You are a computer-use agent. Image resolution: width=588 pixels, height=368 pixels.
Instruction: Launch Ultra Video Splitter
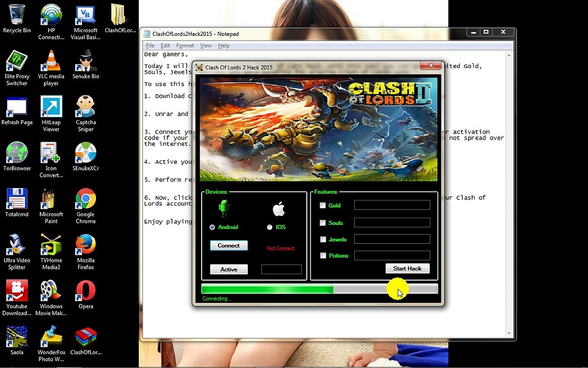coord(16,252)
